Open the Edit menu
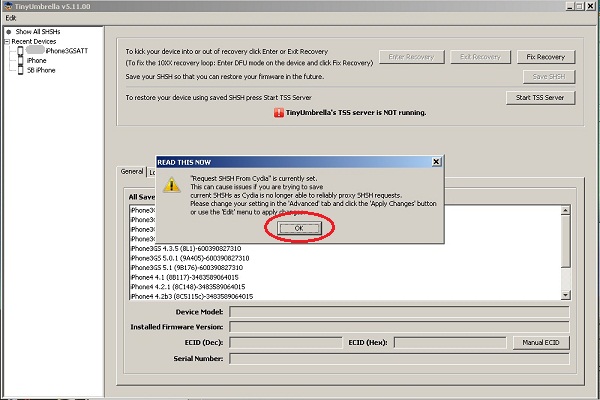 [11, 18]
